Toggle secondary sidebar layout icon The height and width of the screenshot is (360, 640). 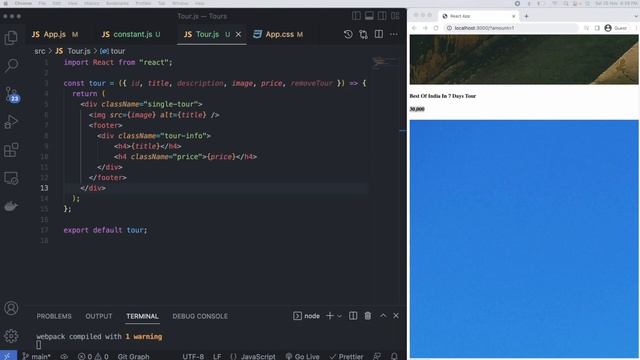click(x=382, y=16)
